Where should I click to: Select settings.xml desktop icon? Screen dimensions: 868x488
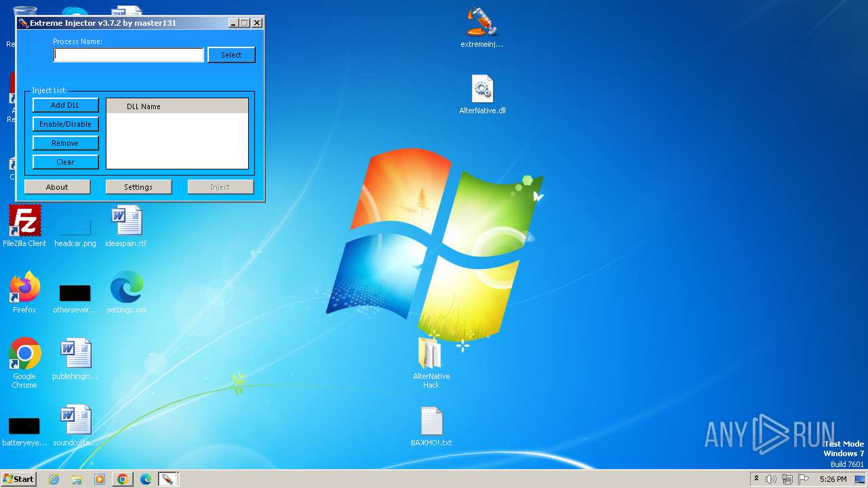126,292
